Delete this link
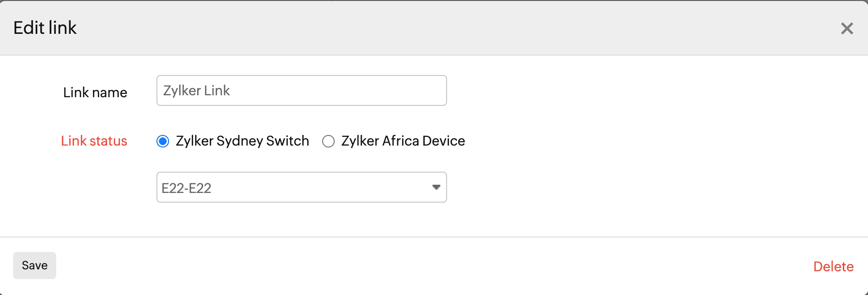Screen dimensions: 868x295 [x=833, y=266]
